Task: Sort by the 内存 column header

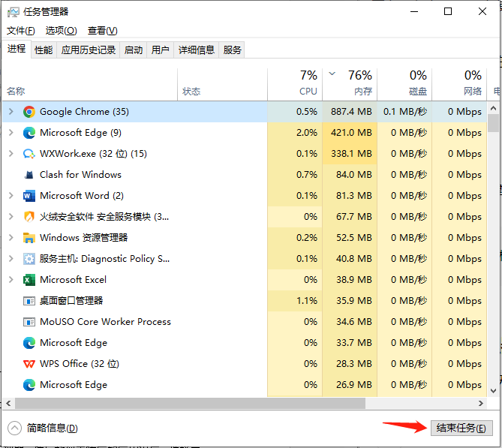Action: point(350,85)
